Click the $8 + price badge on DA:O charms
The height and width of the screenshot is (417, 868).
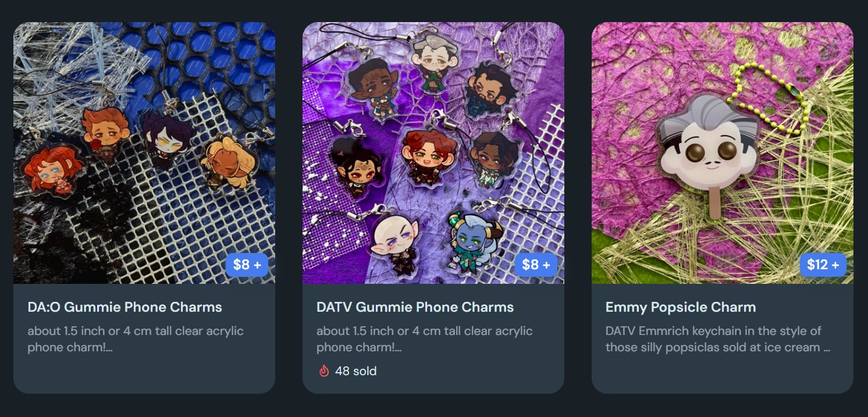247,265
